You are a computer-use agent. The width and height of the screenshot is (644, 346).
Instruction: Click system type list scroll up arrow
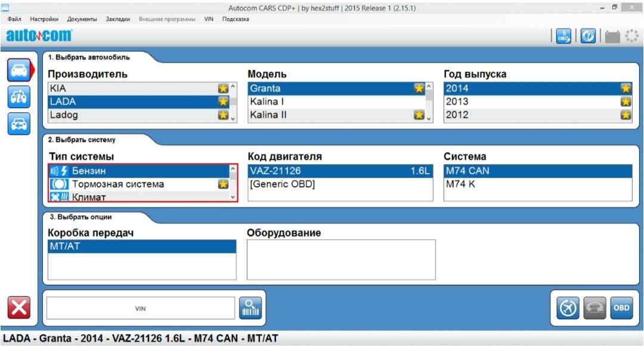(x=233, y=169)
